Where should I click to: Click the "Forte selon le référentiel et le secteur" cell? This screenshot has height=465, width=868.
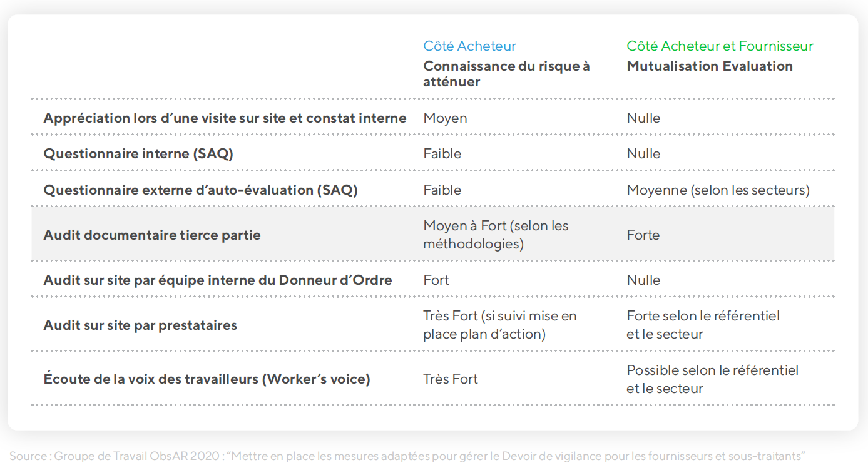(x=703, y=325)
